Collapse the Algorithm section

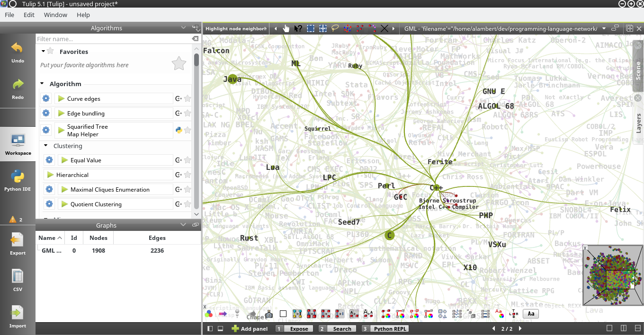(x=42, y=84)
